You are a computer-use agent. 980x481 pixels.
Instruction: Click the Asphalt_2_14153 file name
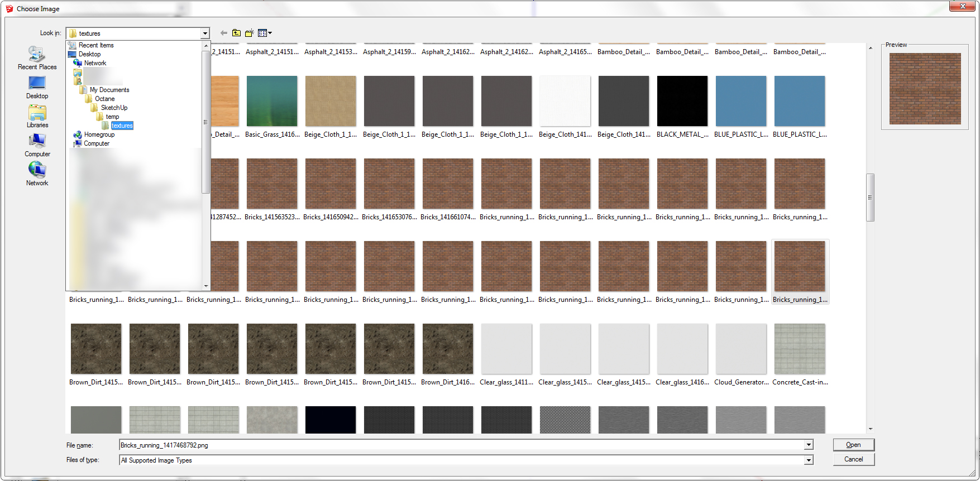click(x=331, y=52)
